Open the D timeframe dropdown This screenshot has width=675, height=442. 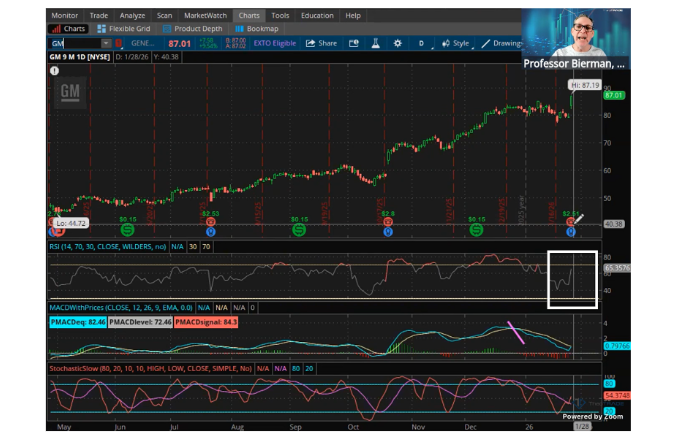(x=421, y=44)
